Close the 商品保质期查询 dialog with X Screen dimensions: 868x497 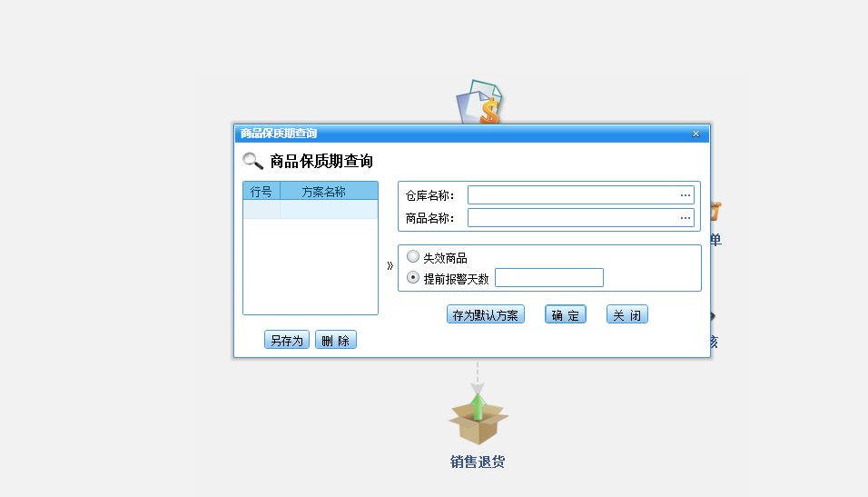click(695, 134)
